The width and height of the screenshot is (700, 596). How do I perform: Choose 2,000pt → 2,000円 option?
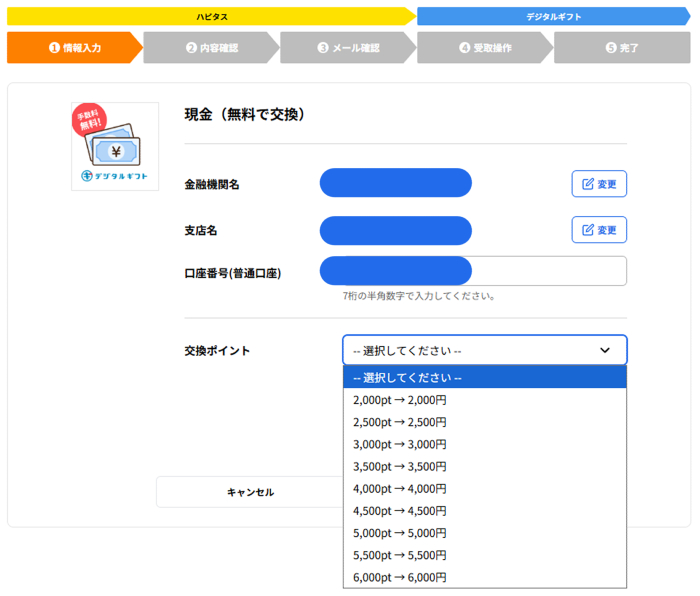point(484,400)
